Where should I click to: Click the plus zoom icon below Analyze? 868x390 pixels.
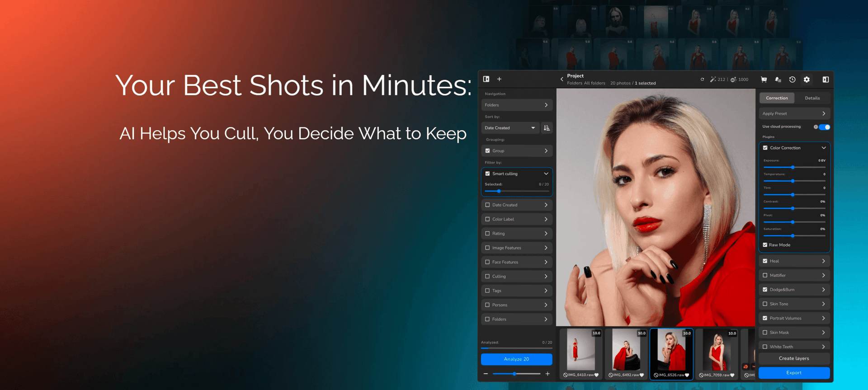[x=547, y=374]
